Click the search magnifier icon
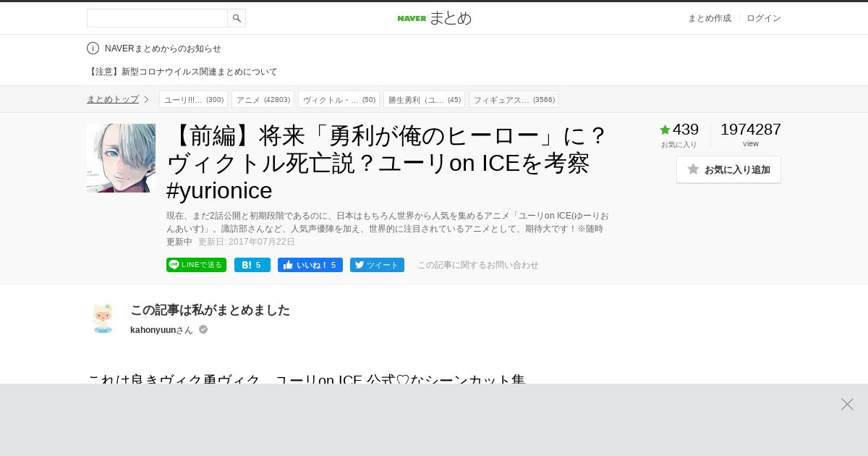The width and height of the screenshot is (868, 456). coord(237,18)
